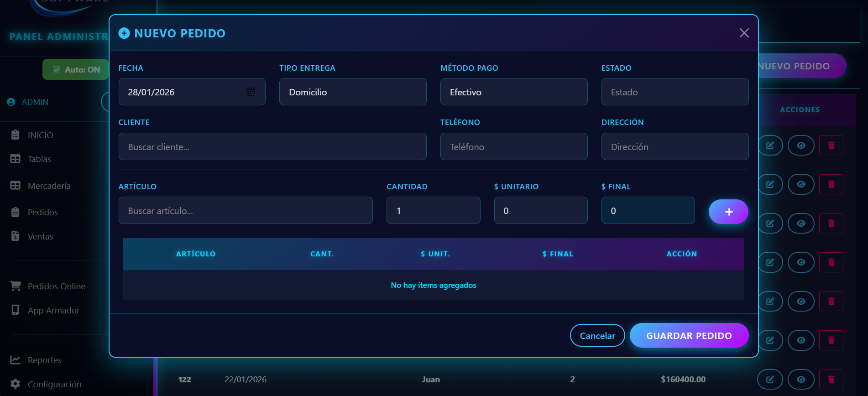The image size is (868, 396).
Task: Close the Nuevo Pedido dialog with X
Action: pos(744,33)
